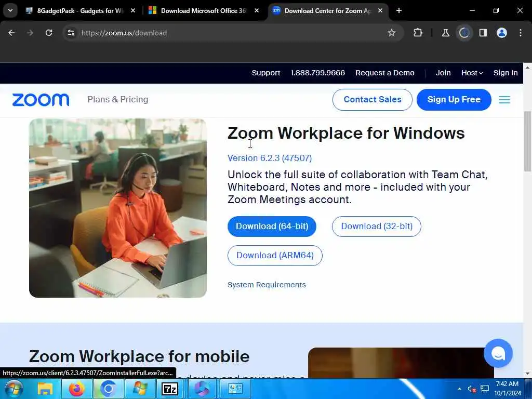Open the Windows Start button
Image resolution: width=532 pixels, height=399 pixels.
pyautogui.click(x=14, y=389)
